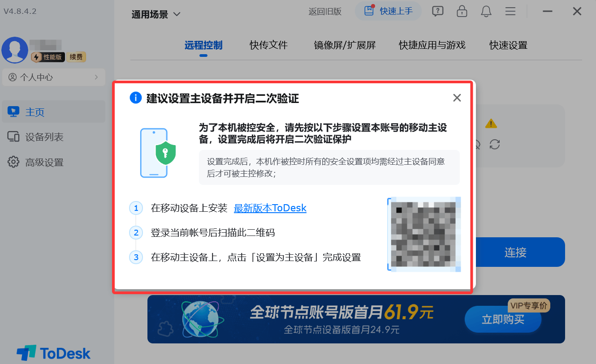The image size is (596, 364).
Task: Select the 快速设置 tab
Action: (508, 45)
